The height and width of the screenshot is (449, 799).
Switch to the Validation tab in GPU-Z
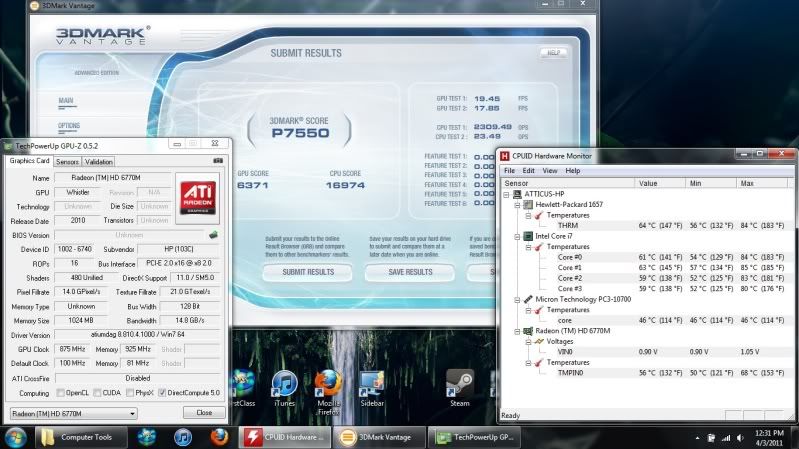click(x=98, y=162)
